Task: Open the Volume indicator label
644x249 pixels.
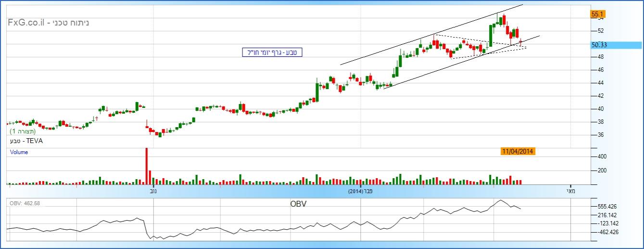Action: click(19, 152)
